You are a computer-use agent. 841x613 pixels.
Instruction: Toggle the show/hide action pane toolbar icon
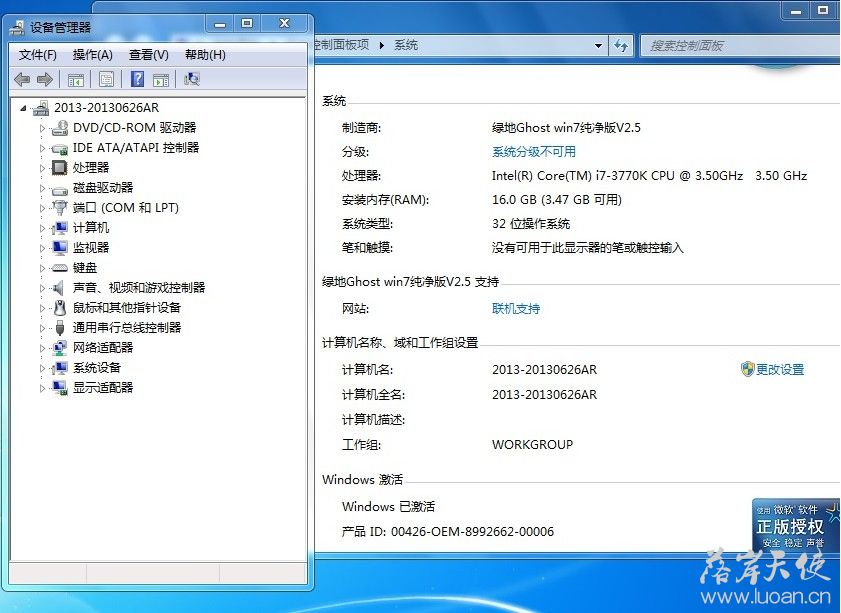click(161, 80)
